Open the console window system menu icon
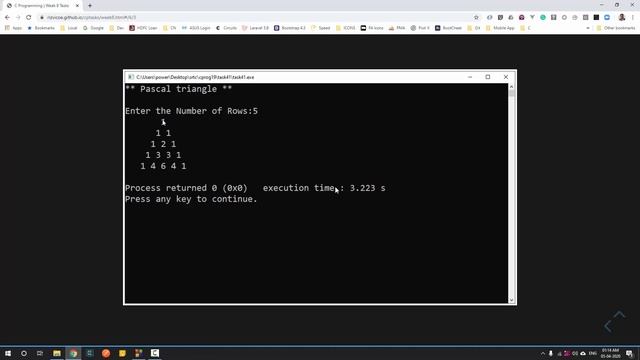The height and width of the screenshot is (360, 640). click(x=131, y=77)
